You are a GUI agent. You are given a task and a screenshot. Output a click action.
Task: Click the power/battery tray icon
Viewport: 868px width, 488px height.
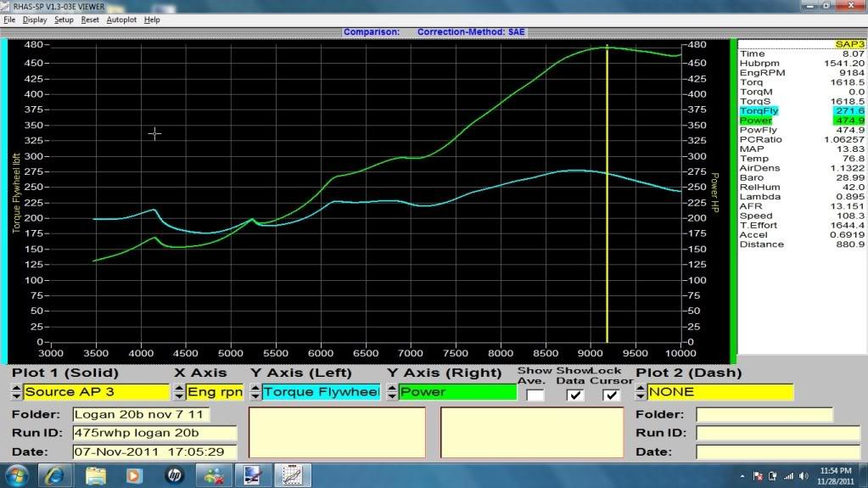[773, 476]
